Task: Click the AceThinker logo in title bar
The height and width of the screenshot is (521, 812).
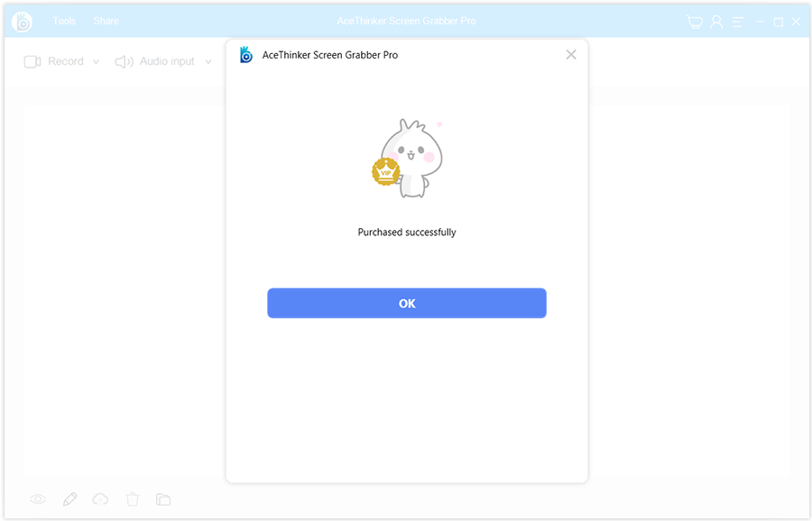Action: pyautogui.click(x=22, y=22)
